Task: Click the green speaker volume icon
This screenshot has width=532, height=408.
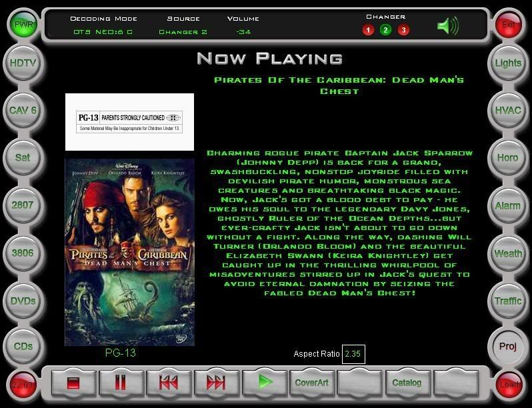Action: [x=447, y=26]
